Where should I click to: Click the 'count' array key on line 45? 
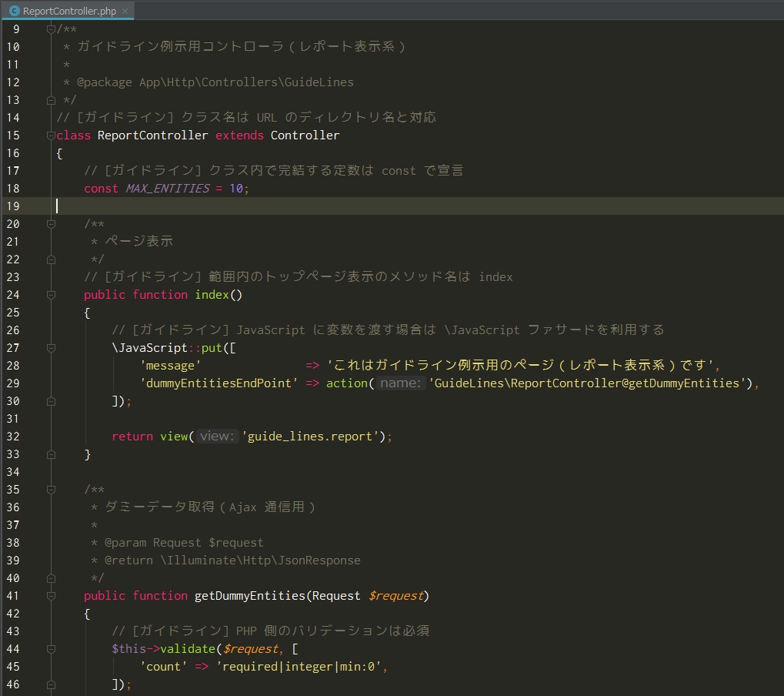click(x=164, y=667)
